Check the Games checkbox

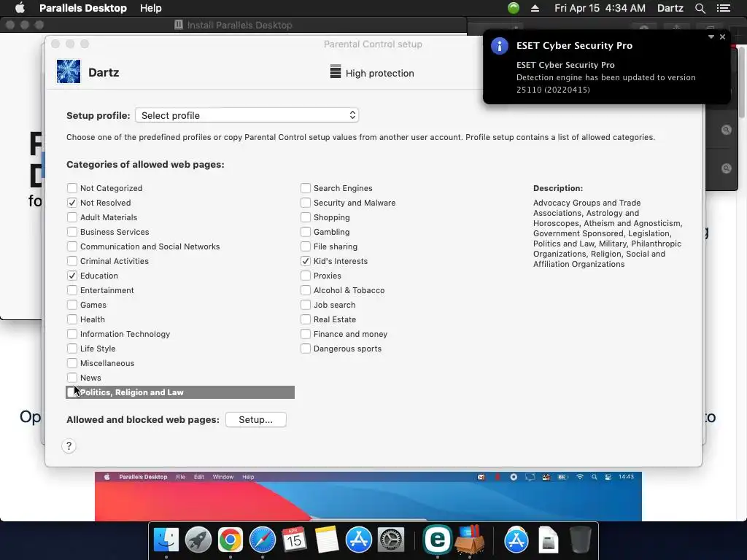72,305
